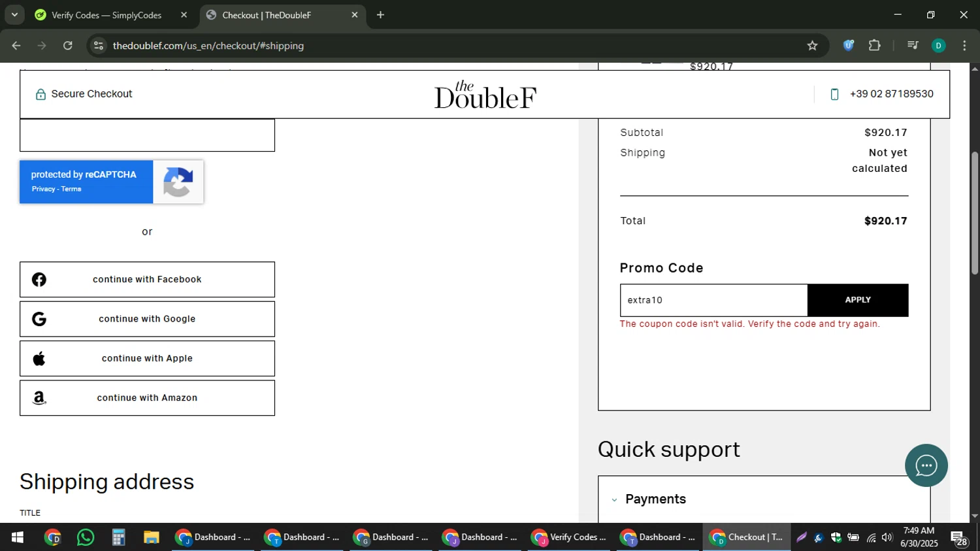Screen dimensions: 980x551
Task: Open Calculator from taskbar
Action: click(118, 538)
